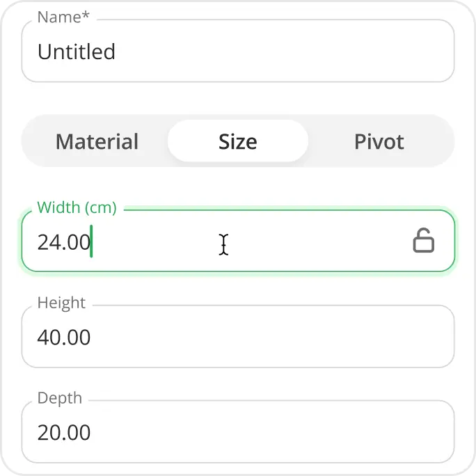476x476 pixels.
Task: Place cursor on the 24.00 width value
Action: coord(63,242)
